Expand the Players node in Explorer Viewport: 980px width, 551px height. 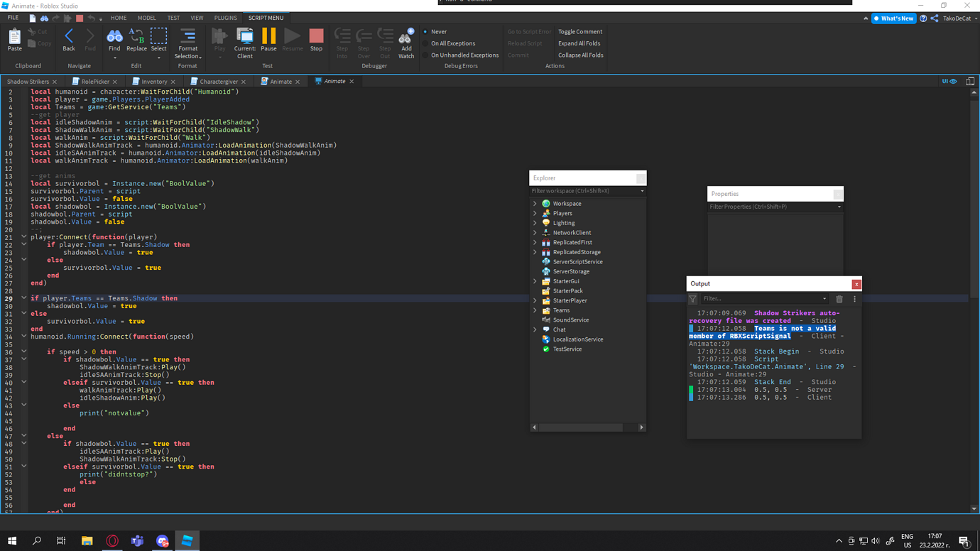coord(535,213)
